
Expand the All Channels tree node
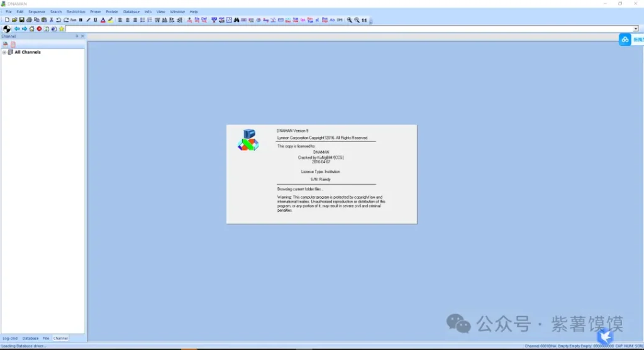coord(4,52)
